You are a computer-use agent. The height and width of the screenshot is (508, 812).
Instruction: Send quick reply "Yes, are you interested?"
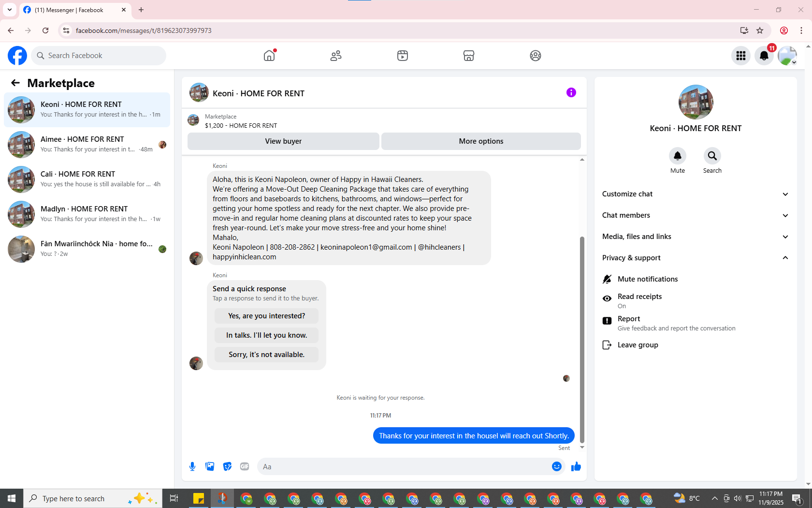266,316
